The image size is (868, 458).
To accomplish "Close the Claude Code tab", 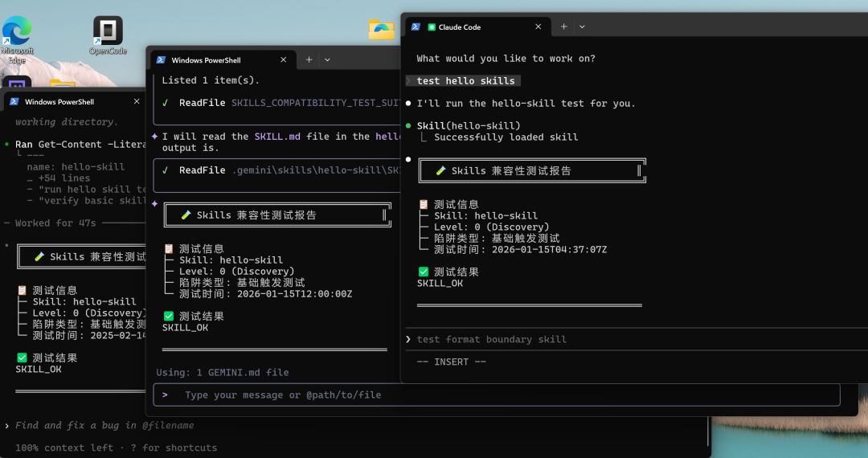I will point(538,27).
